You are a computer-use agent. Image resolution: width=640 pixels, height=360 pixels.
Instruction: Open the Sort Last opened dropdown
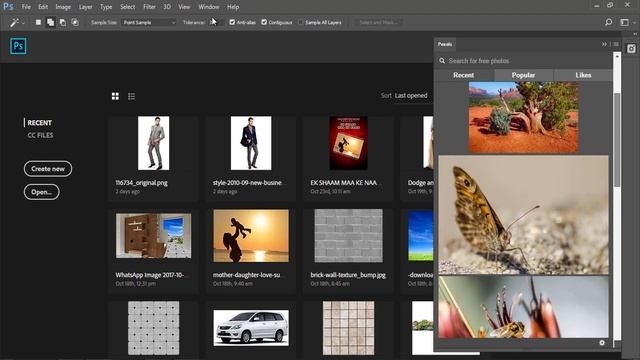click(411, 96)
